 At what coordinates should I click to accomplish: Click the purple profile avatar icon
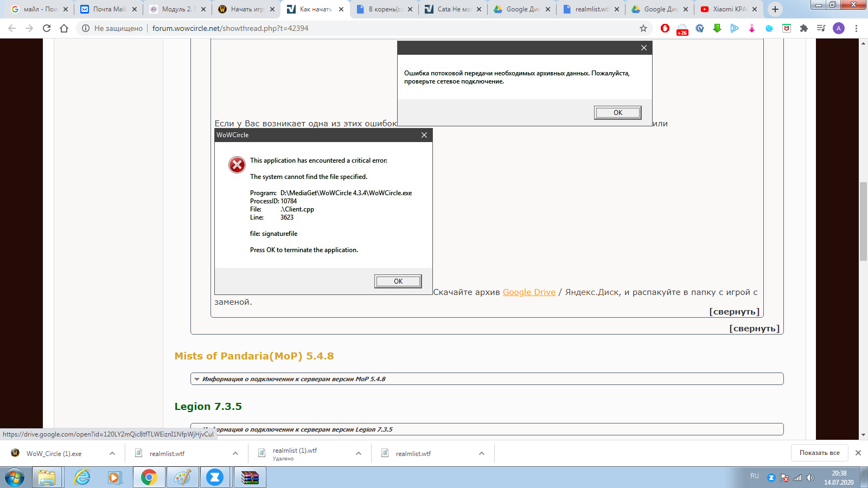[839, 28]
